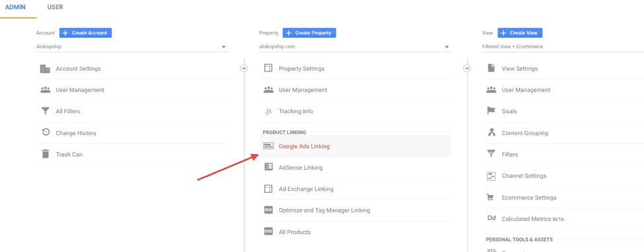Click the Trash Can icon
Viewport: 644px width, 252px height.
pos(45,154)
